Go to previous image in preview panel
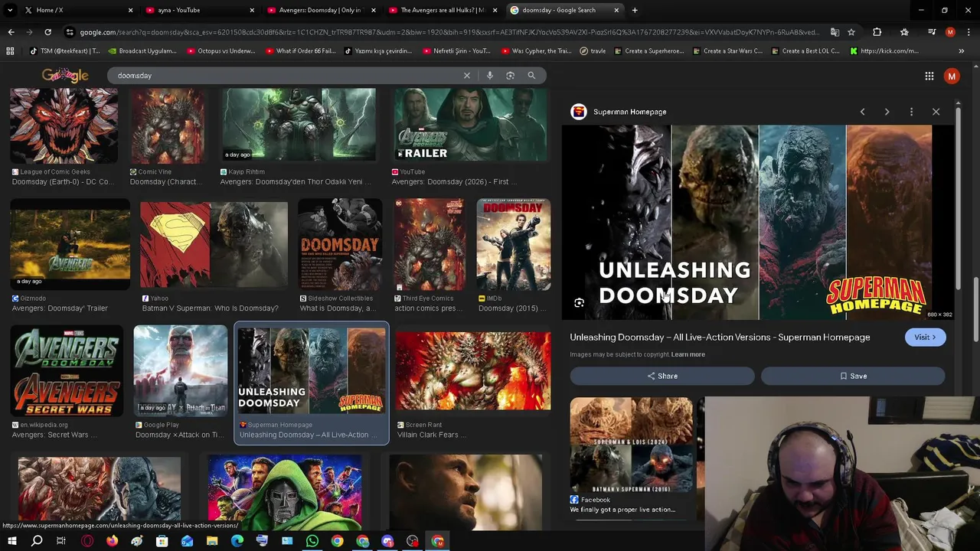 [862, 112]
